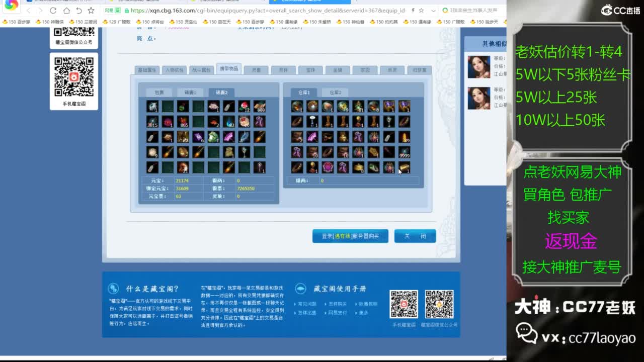This screenshot has width=644, height=362.
Task: Select the 锦囊2 inventory tab
Action: [x=221, y=93]
